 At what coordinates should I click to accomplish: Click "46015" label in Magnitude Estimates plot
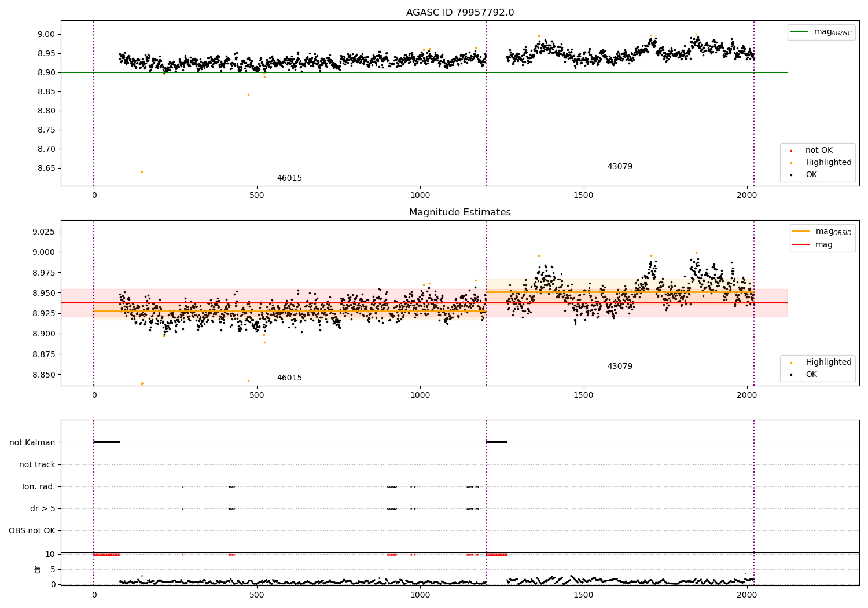tap(289, 378)
